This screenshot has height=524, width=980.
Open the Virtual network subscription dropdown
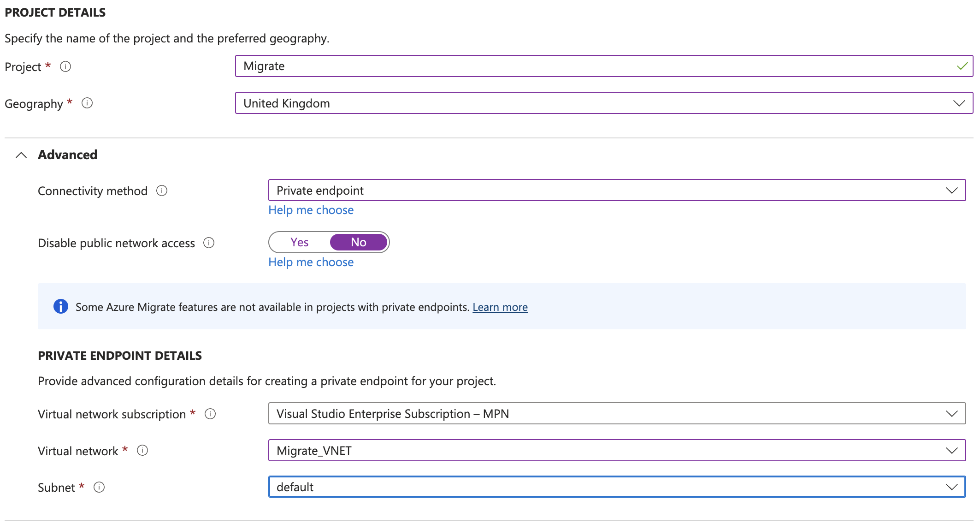617,413
